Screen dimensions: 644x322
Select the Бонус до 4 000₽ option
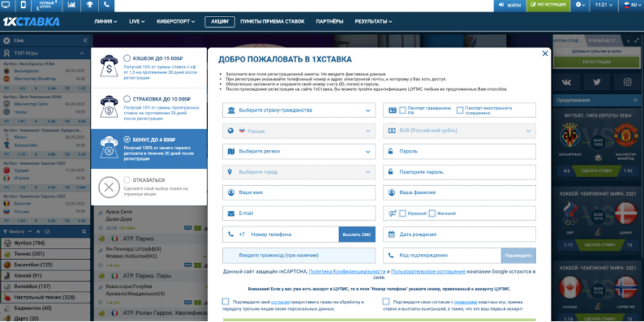point(127,140)
